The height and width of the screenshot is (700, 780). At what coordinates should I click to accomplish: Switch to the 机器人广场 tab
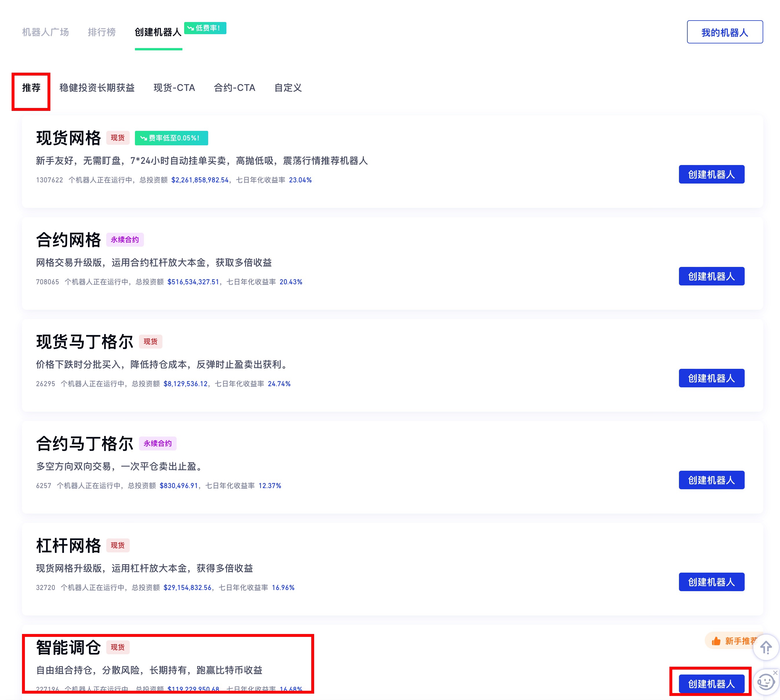45,32
